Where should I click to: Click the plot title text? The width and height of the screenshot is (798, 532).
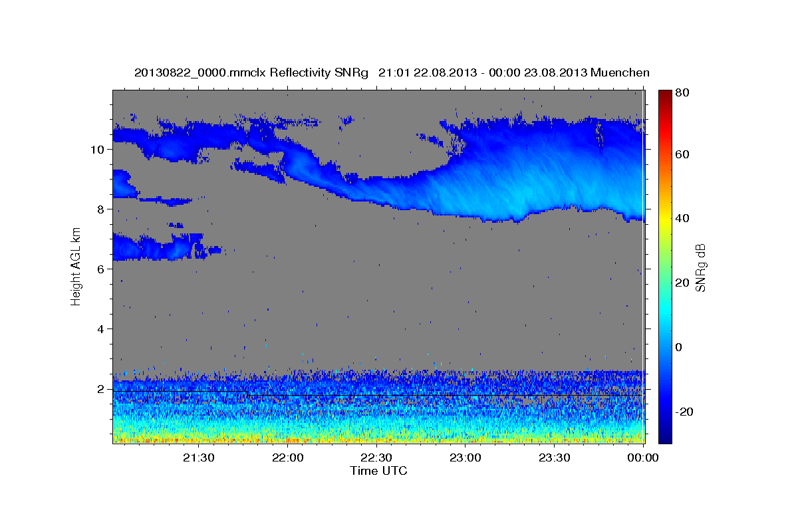[392, 72]
